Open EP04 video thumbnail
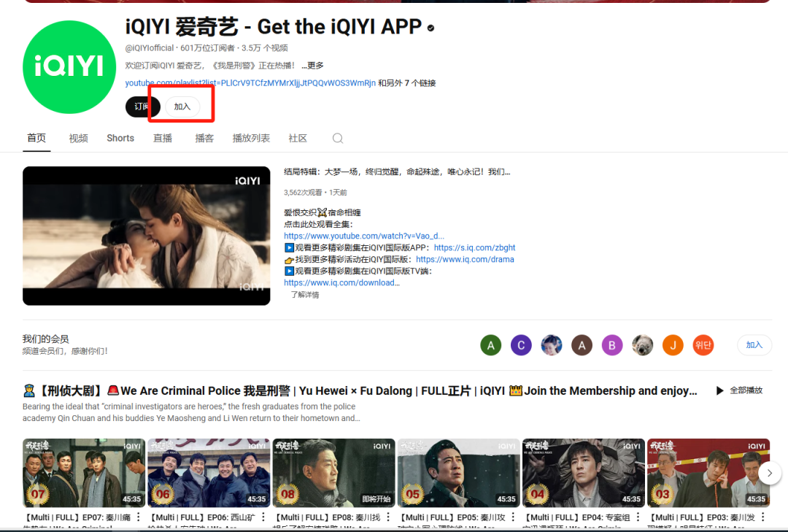This screenshot has height=532, width=788. click(x=584, y=473)
